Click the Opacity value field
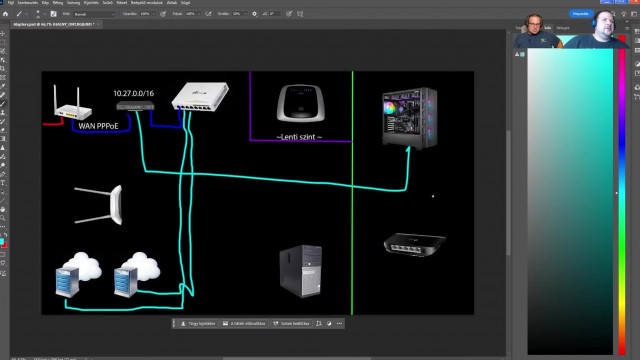 coord(145,14)
